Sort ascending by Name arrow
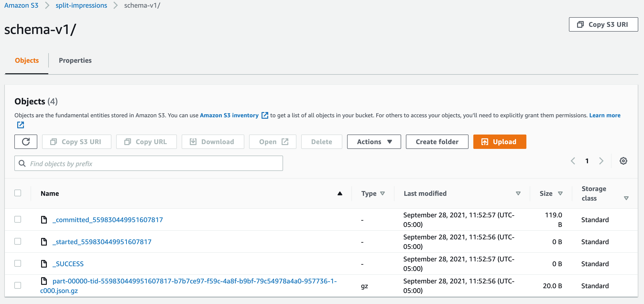 pyautogui.click(x=339, y=193)
